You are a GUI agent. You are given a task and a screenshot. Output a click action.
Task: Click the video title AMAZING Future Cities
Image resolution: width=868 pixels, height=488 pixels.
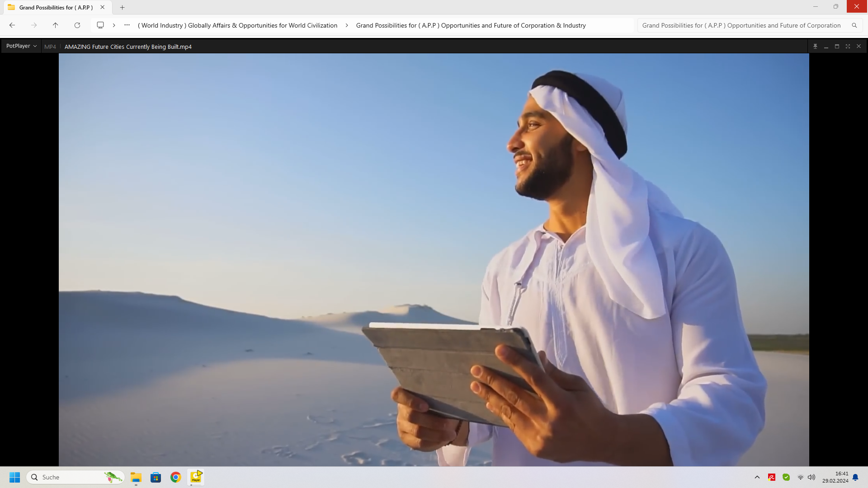[x=128, y=47]
